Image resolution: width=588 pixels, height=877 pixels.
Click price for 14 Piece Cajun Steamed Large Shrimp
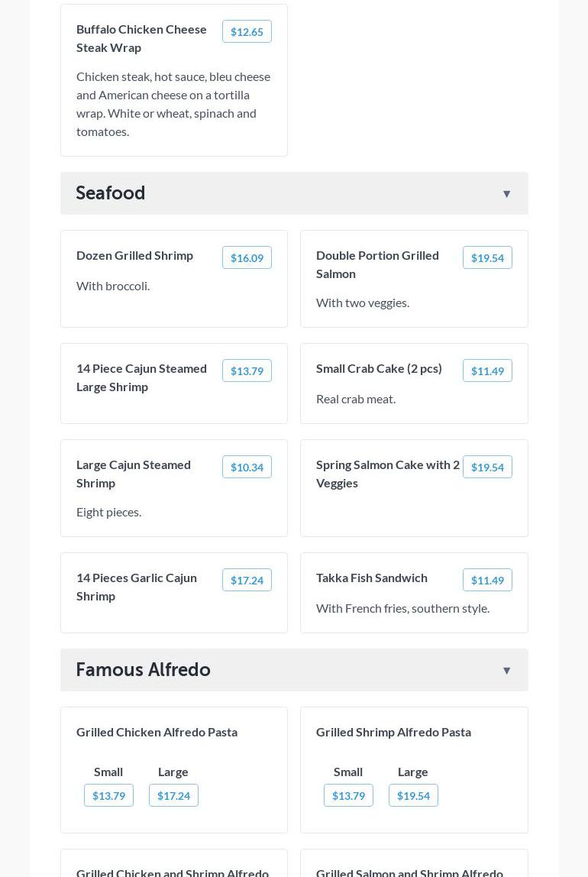247,371
